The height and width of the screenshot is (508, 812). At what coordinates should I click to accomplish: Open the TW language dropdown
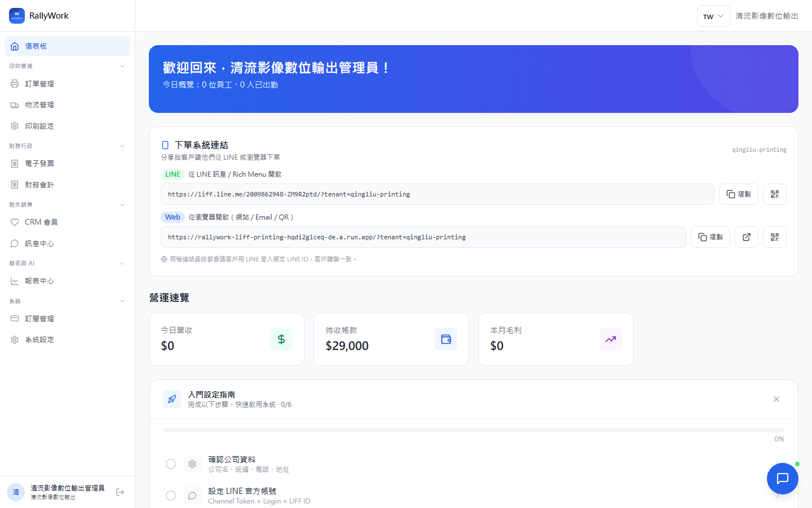tap(713, 16)
